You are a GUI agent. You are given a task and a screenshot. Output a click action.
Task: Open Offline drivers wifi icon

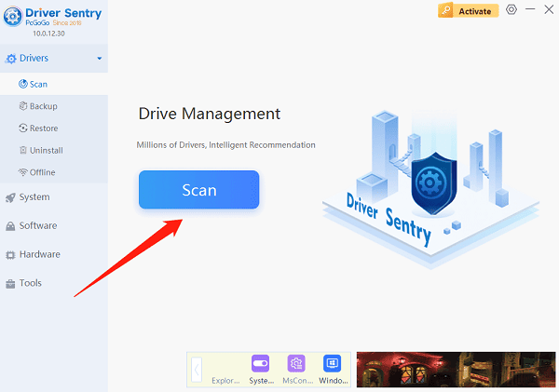click(23, 172)
